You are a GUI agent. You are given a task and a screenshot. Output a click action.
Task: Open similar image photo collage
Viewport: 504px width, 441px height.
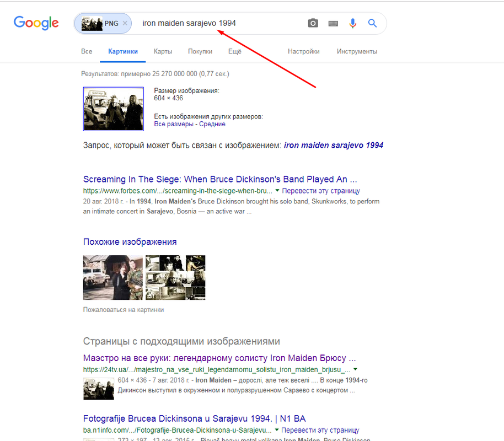coord(175,278)
